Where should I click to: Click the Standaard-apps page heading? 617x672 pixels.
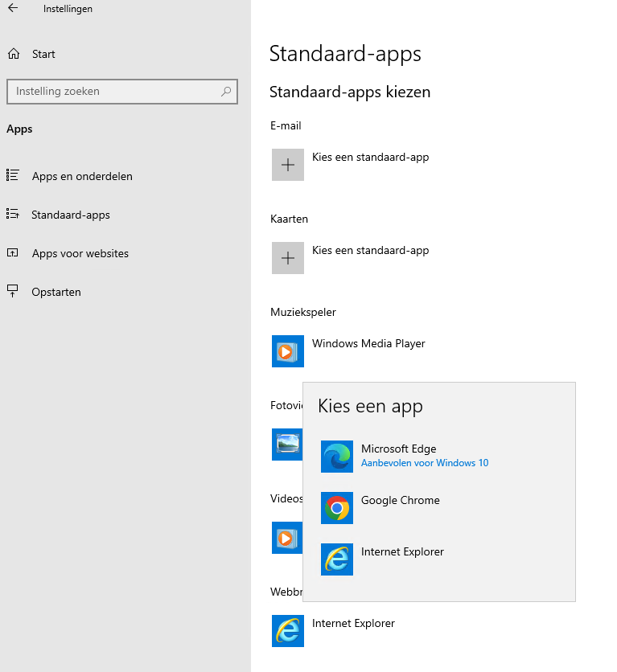pyautogui.click(x=345, y=54)
